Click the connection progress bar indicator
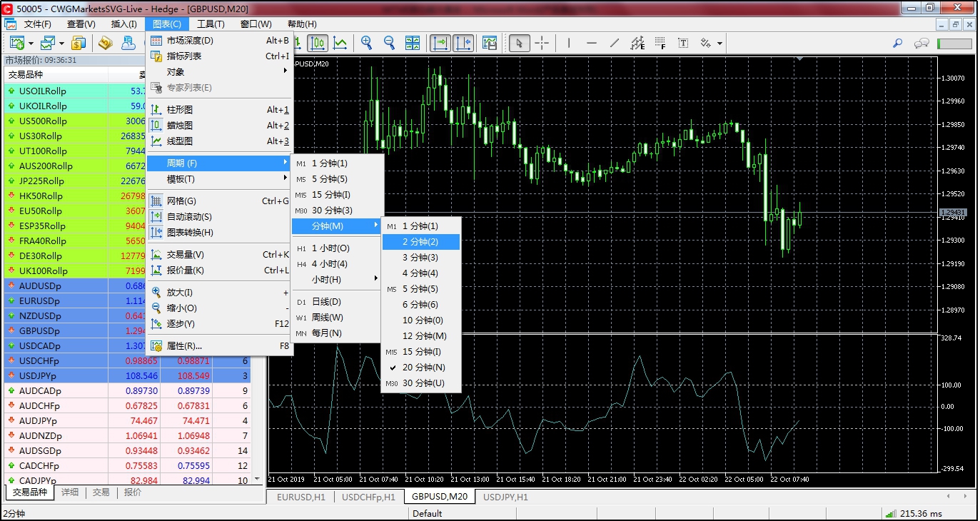This screenshot has width=980, height=521. (954, 44)
